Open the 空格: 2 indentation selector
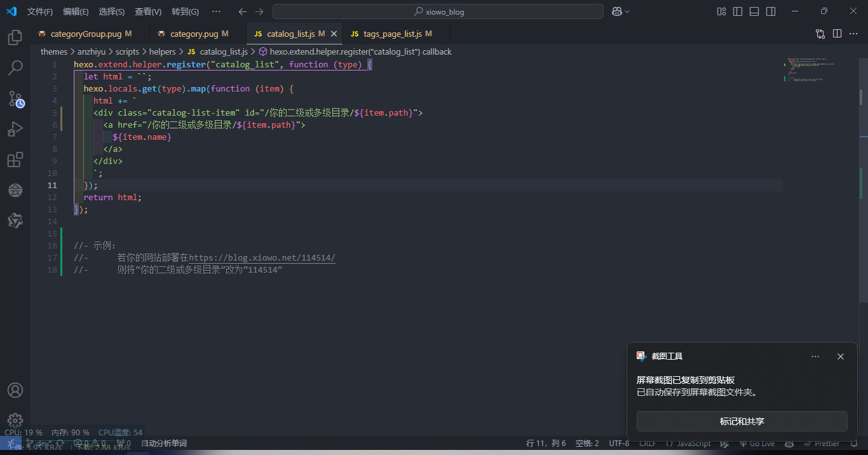868x455 pixels. pyautogui.click(x=587, y=444)
